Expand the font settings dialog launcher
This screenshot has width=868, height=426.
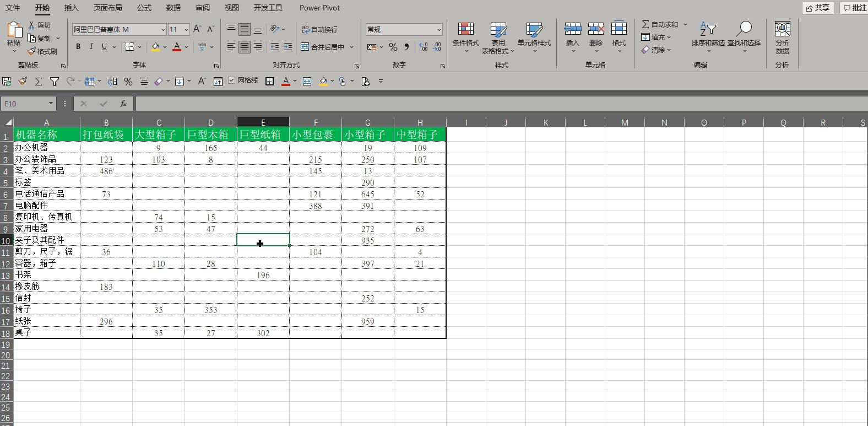pos(216,66)
